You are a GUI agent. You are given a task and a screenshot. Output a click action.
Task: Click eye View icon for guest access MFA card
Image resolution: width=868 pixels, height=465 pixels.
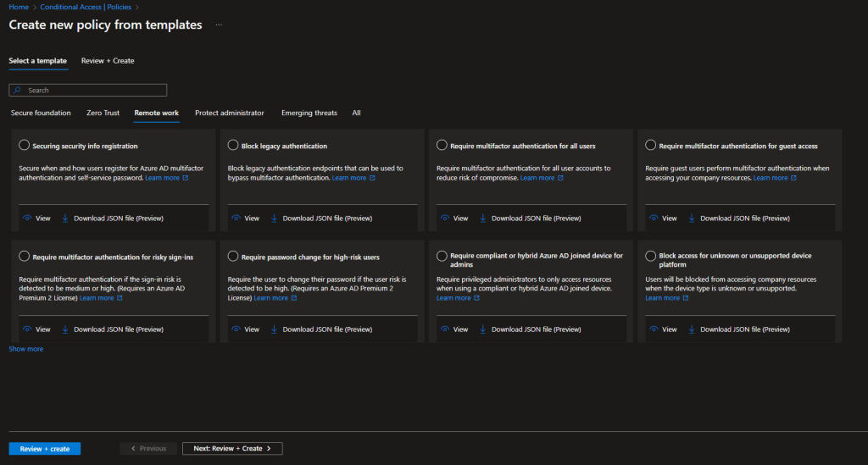[653, 219]
